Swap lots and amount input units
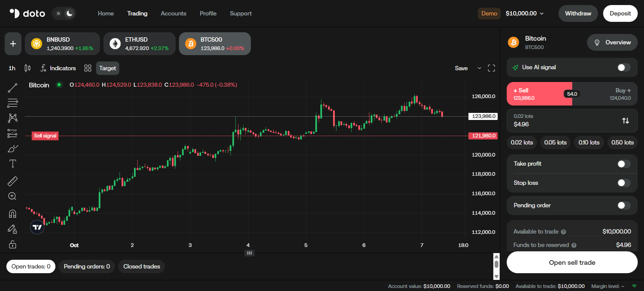 (626, 121)
